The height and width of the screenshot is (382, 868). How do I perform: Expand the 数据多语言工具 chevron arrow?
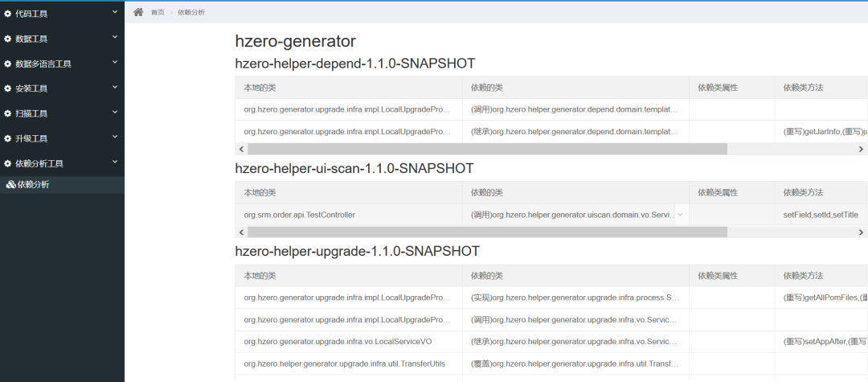coord(115,62)
